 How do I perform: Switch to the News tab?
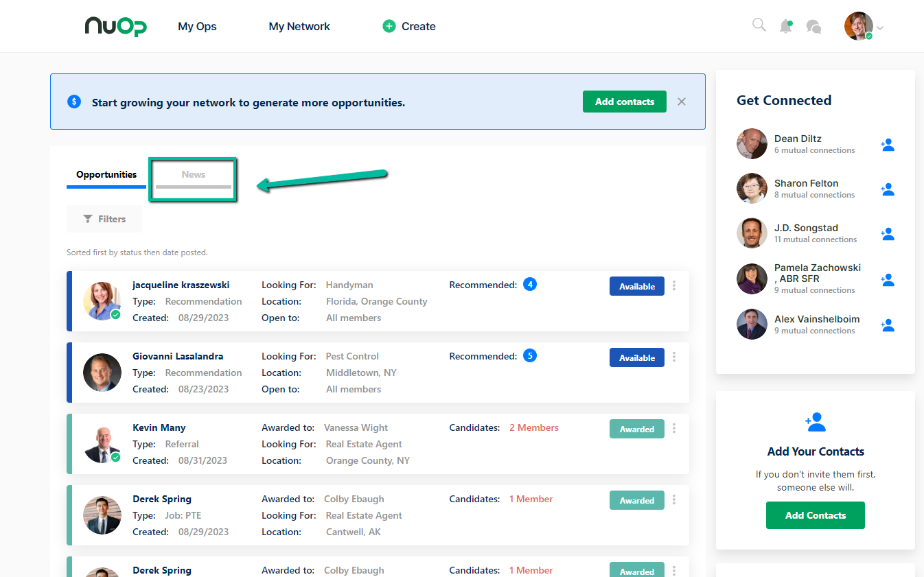194,176
